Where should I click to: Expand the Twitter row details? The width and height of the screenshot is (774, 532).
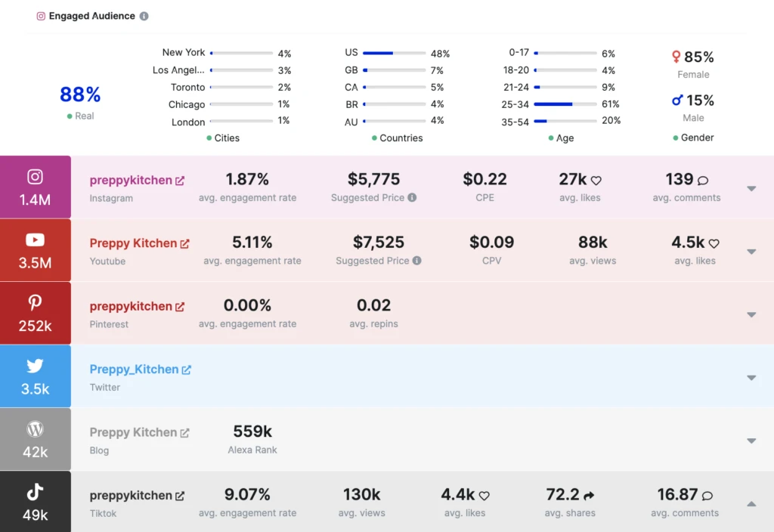pos(751,378)
